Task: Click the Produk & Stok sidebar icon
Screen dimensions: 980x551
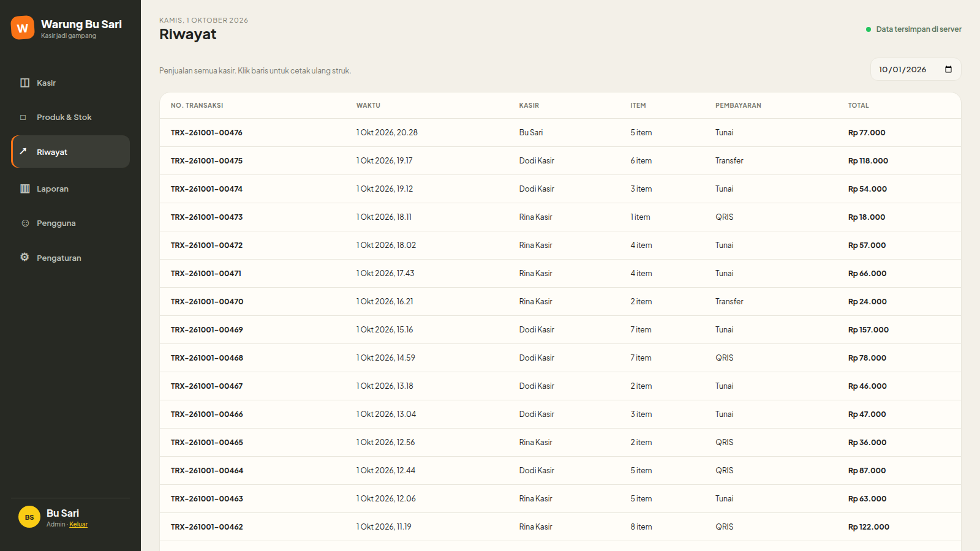Action: [24, 117]
